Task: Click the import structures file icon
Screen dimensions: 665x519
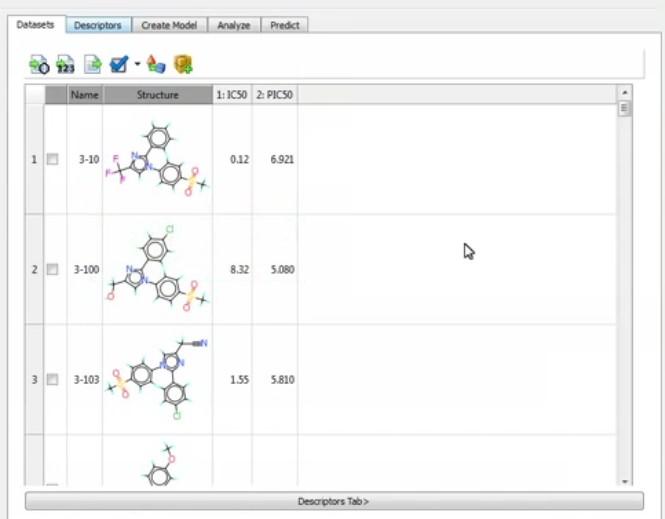Action: click(39, 64)
